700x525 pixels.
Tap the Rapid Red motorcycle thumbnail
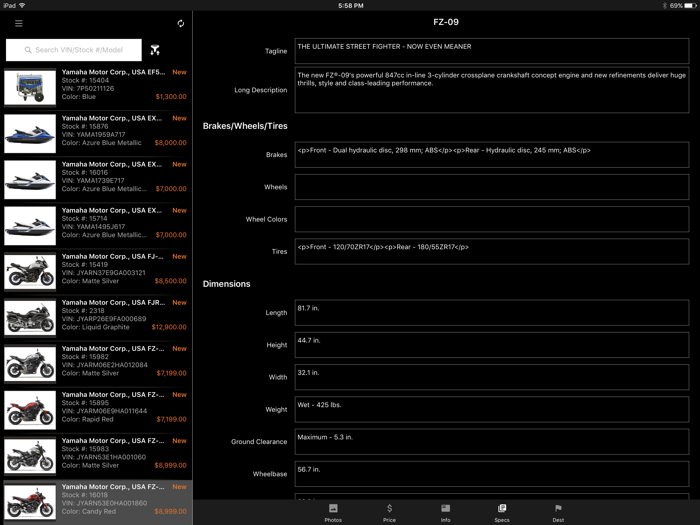30,409
